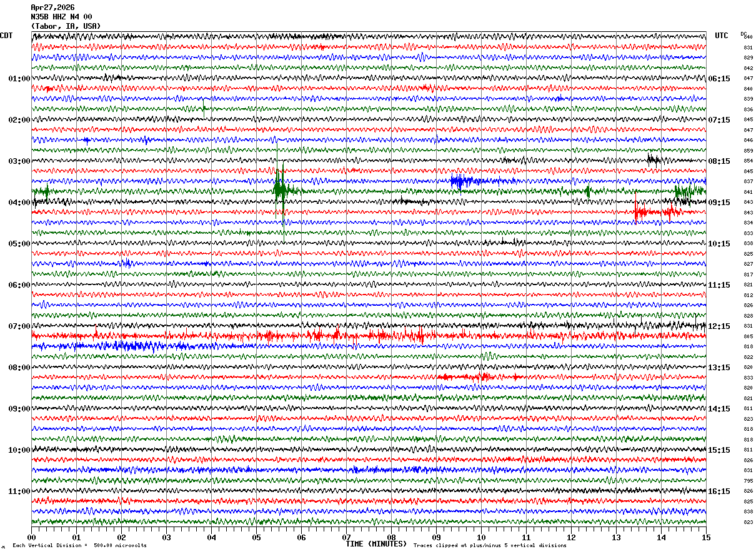Click the 03:00 CDT time label
The height and width of the screenshot is (554, 756).
[x=19, y=161]
